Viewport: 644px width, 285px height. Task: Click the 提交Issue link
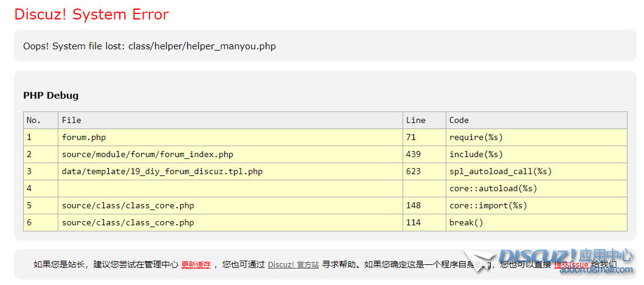(571, 265)
